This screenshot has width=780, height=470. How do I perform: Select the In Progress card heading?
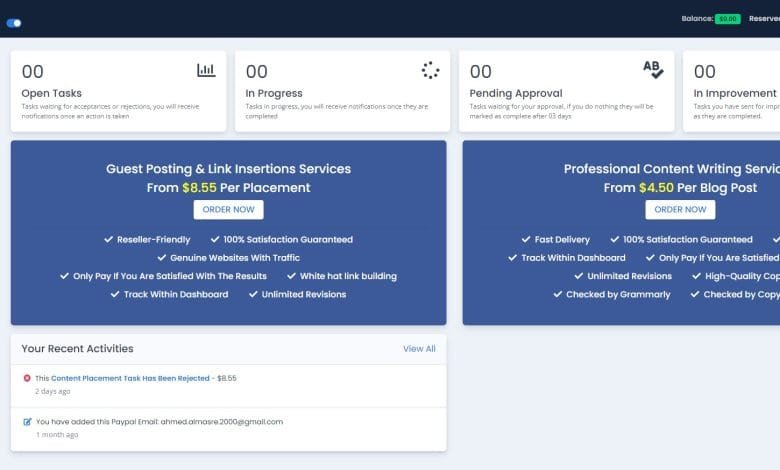[274, 94]
